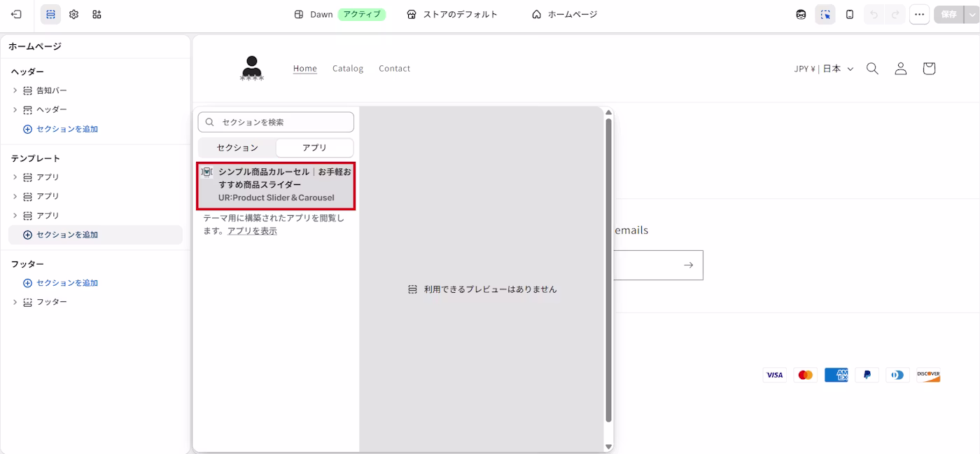Screen dimensions: 980x454
Task: Open the Sections panel icon
Action: pos(50,14)
